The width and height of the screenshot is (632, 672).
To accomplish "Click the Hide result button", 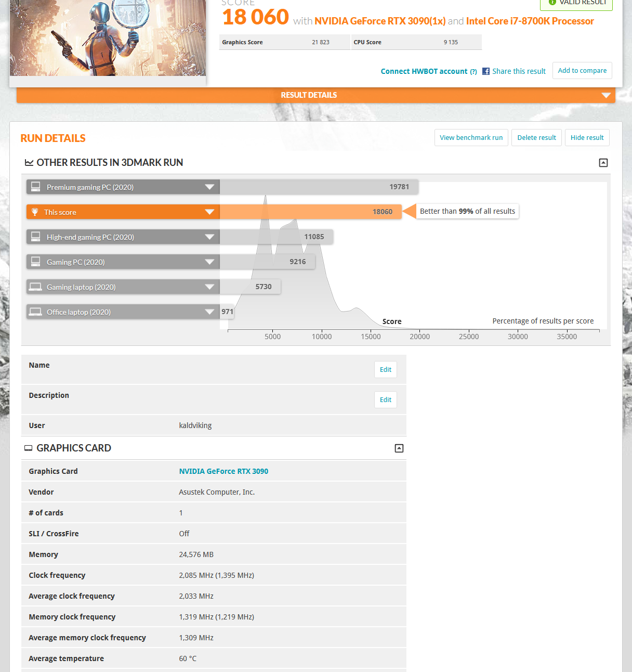I will [587, 138].
